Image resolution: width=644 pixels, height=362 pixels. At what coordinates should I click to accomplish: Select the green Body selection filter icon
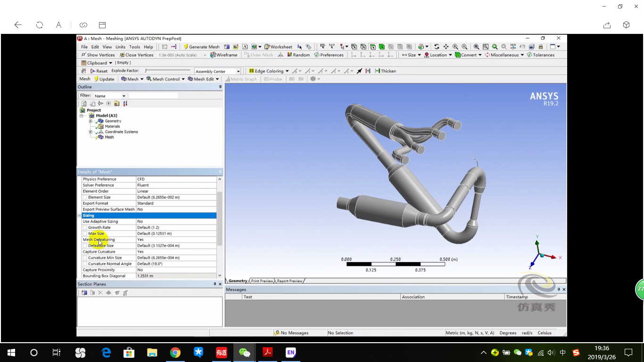[x=381, y=47]
